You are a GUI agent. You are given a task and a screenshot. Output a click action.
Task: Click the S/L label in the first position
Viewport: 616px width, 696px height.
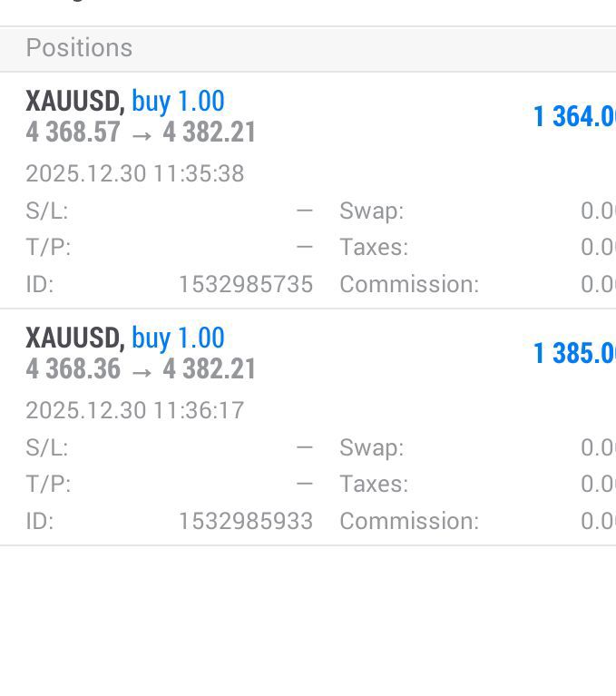coord(47,211)
